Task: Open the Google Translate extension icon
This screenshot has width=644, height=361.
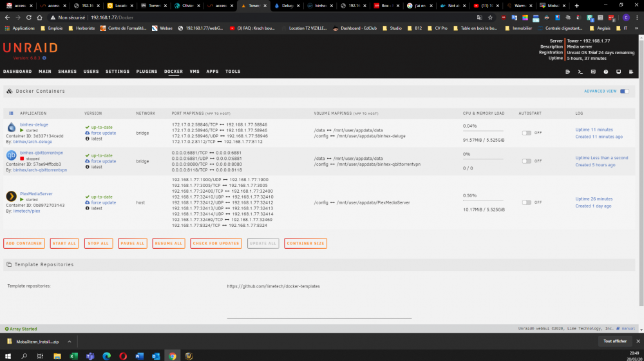Action: point(514,17)
